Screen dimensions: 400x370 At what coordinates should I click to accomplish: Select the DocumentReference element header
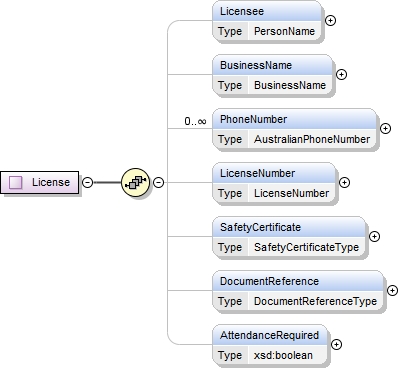coord(298,281)
